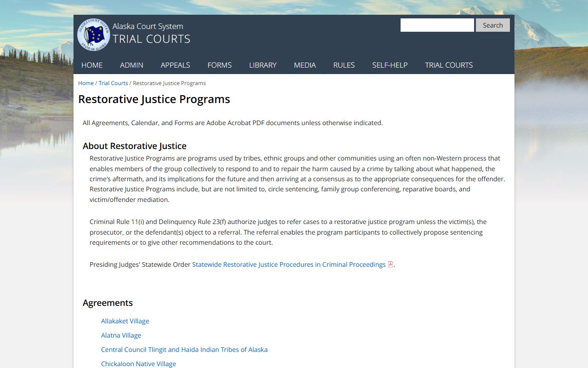
Task: Open Central Council Tlingit and Haida agreement
Action: click(x=184, y=350)
